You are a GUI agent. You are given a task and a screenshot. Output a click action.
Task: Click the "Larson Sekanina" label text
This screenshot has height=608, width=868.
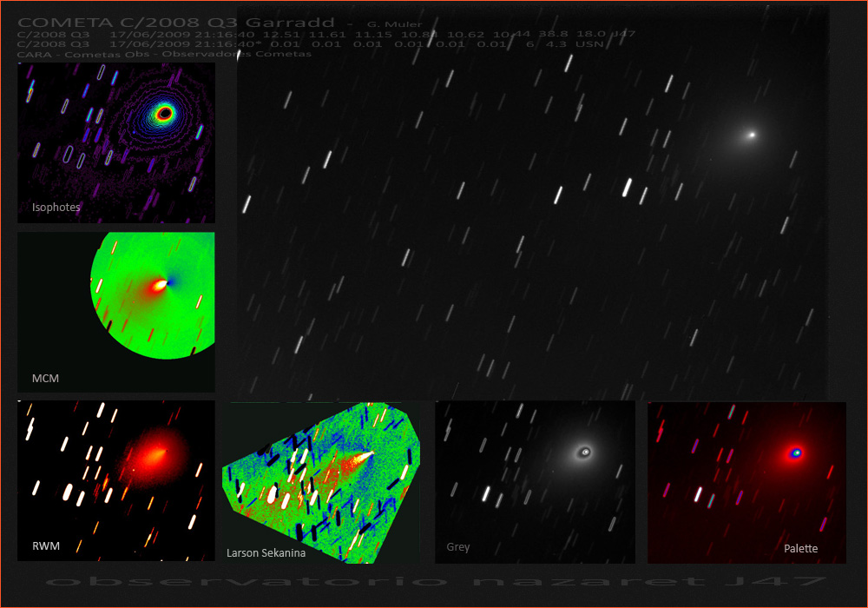tap(266, 552)
